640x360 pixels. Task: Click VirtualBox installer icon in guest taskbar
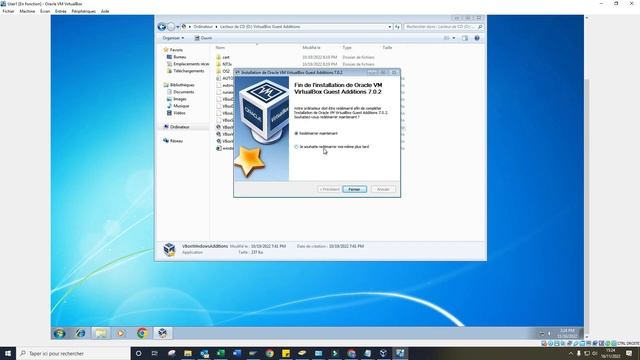[162, 333]
